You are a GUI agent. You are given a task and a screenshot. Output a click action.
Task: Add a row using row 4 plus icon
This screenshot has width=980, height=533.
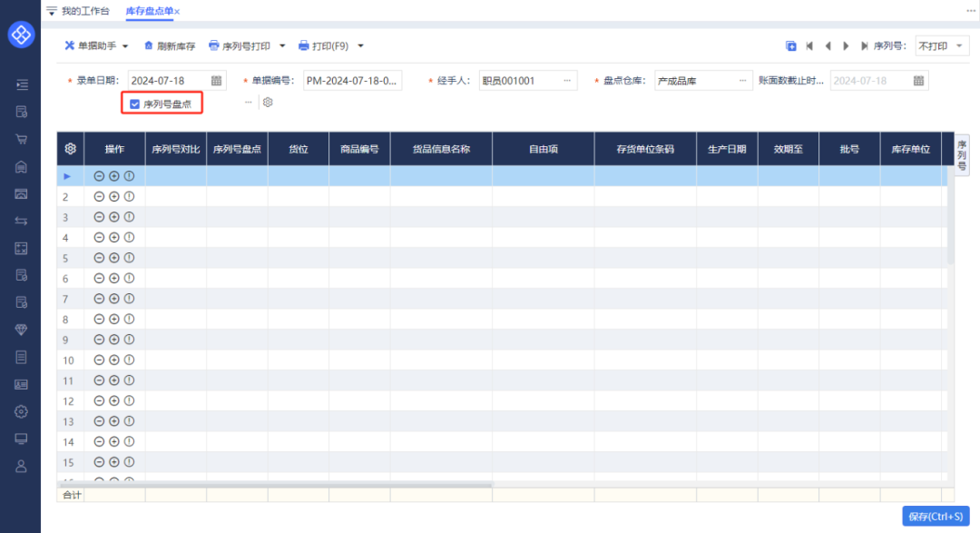click(114, 238)
